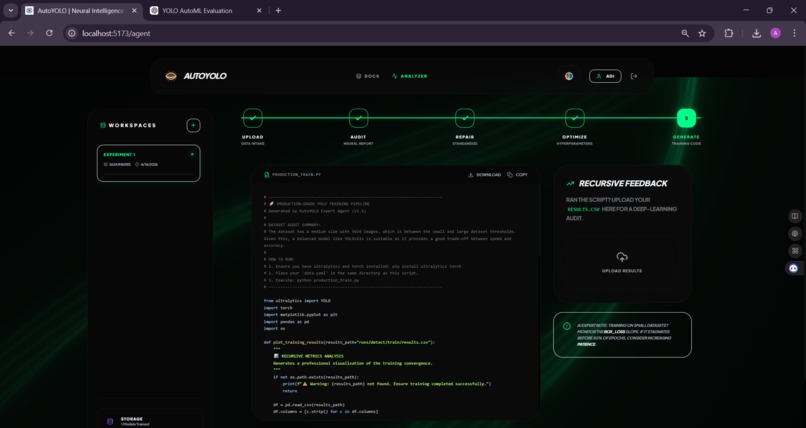Open the chatbot floating widget
This screenshot has width=806, height=428.
tap(794, 268)
